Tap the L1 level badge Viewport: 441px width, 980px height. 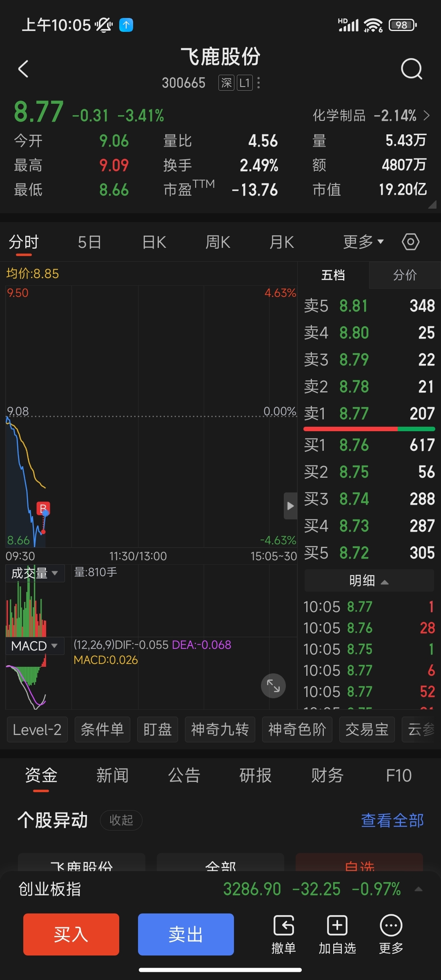click(245, 83)
